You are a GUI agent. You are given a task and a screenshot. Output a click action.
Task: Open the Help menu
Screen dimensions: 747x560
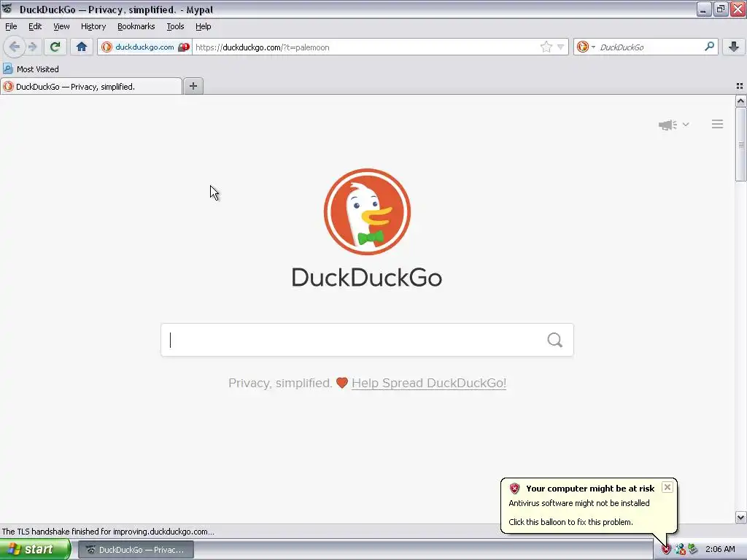click(x=203, y=26)
